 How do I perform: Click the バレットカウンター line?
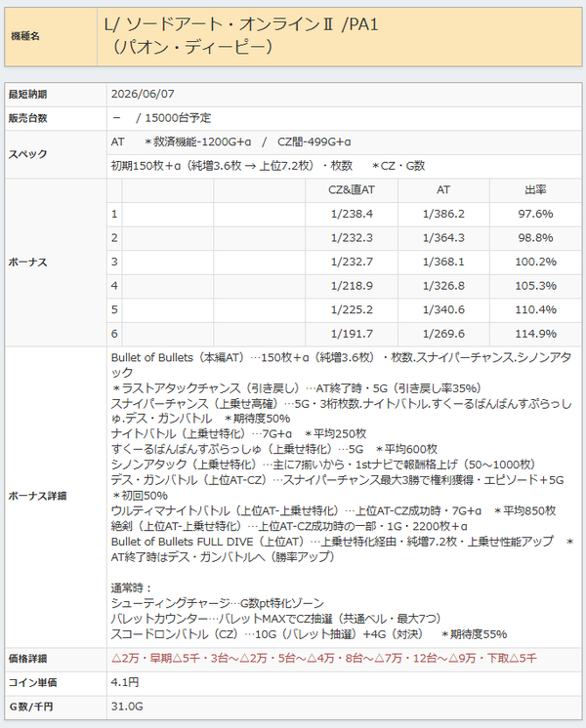point(276,619)
